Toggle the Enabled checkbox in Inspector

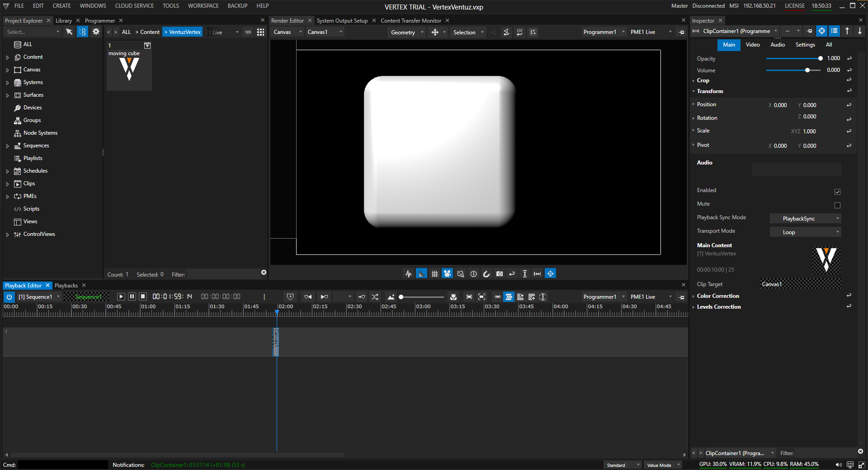[x=837, y=192]
